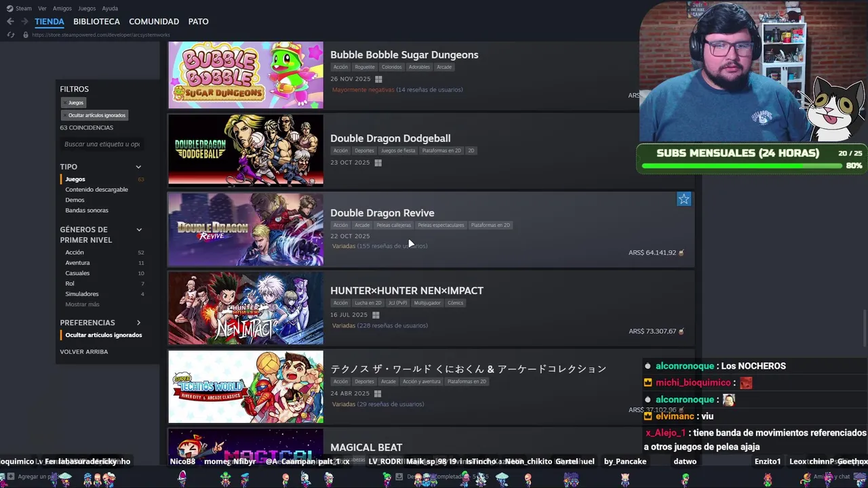The image size is (868, 488).
Task: Toggle Ocultar artículos ignorados under Preferencias
Action: tap(104, 335)
